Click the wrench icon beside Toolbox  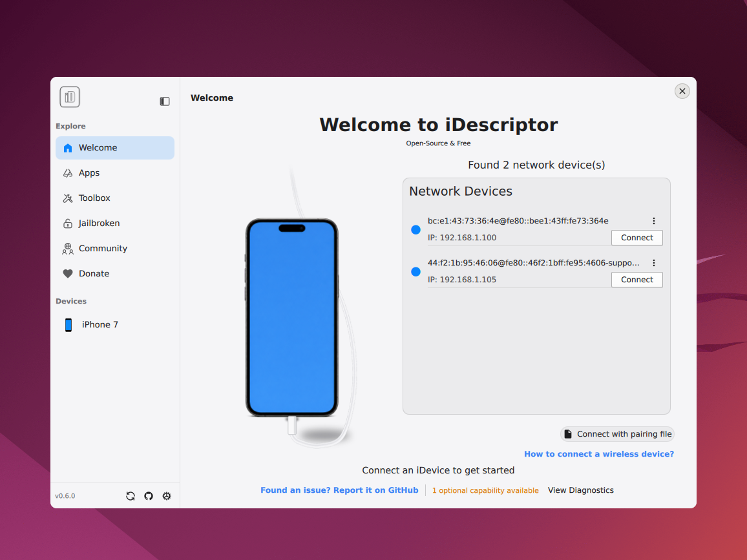pos(68,198)
